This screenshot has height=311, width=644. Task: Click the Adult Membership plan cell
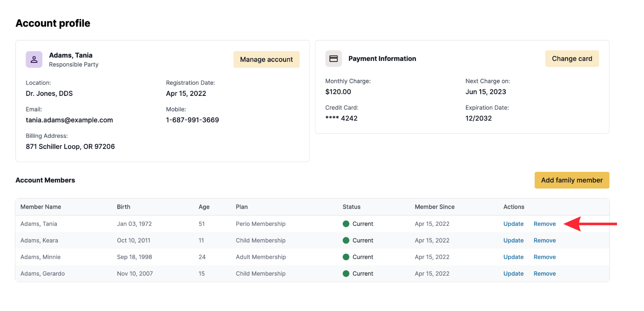pyautogui.click(x=261, y=257)
